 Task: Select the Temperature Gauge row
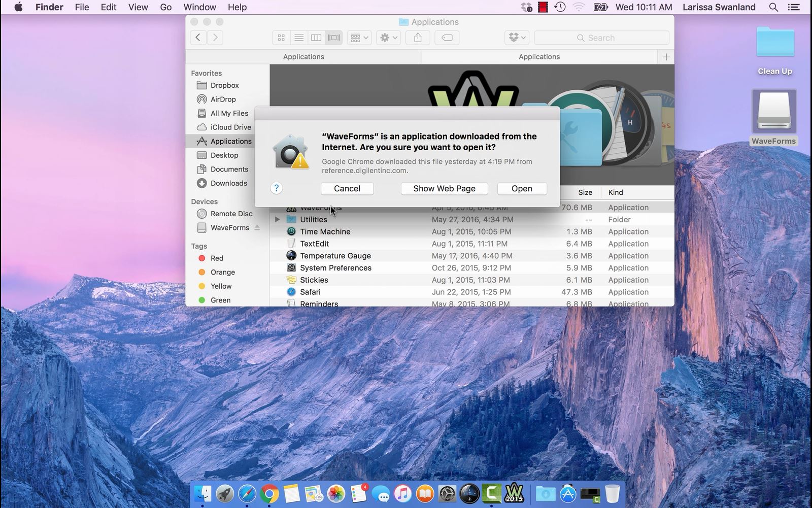click(x=472, y=256)
